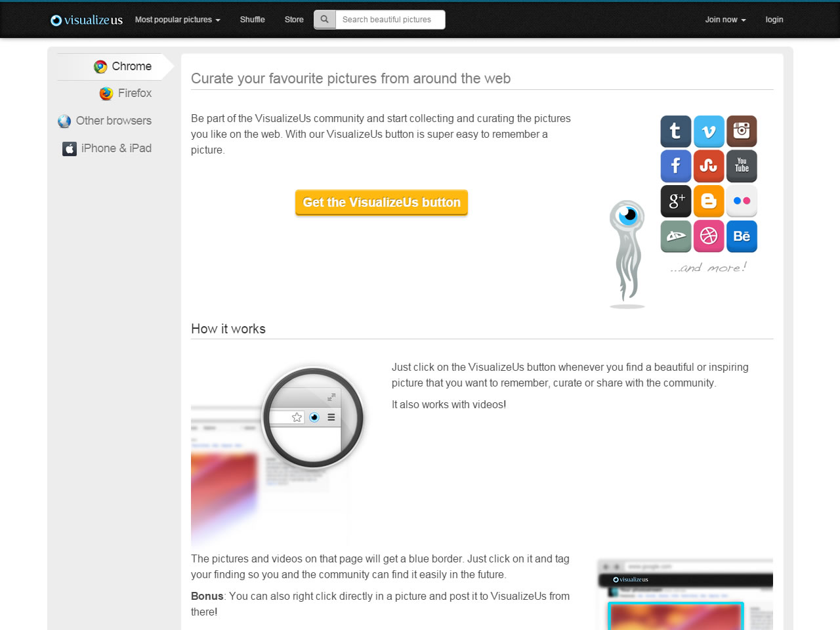Click the 'It also works with videos!' text
840x630 pixels.
[449, 404]
